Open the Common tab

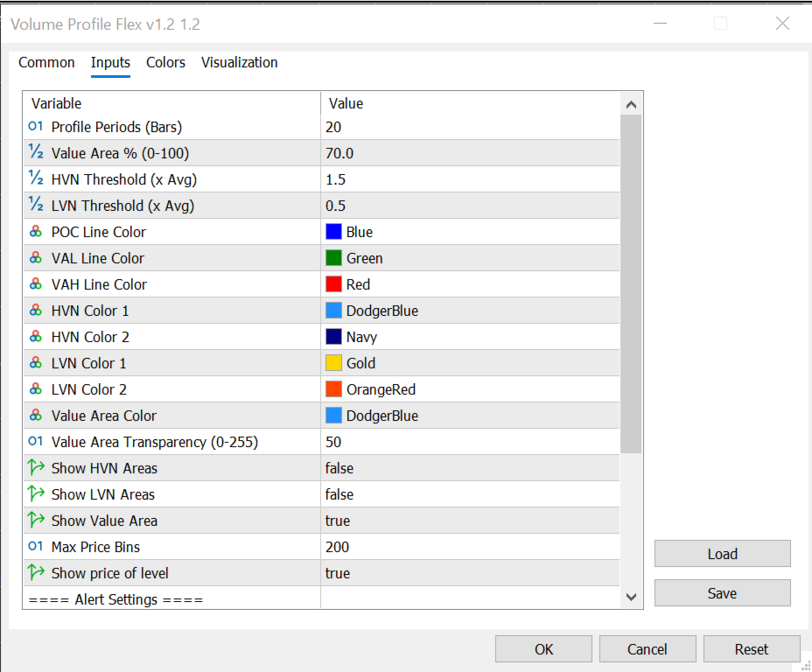click(x=46, y=63)
